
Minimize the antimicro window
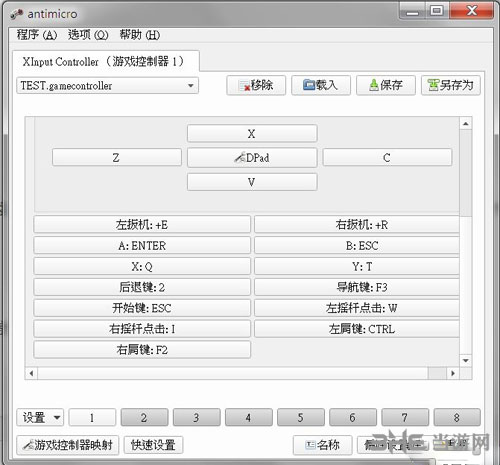coord(412,11)
